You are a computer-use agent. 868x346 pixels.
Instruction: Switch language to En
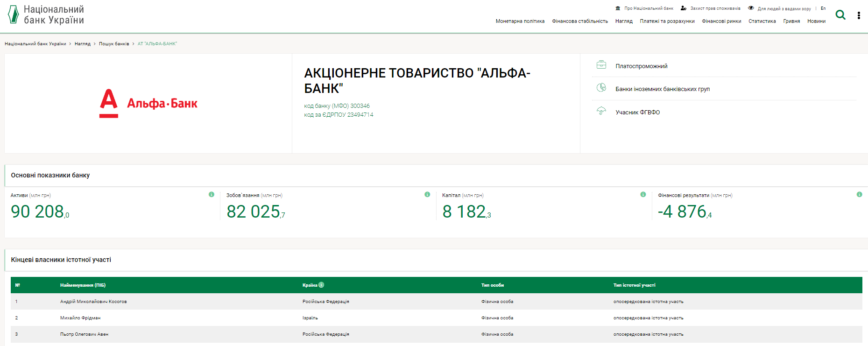tap(823, 8)
